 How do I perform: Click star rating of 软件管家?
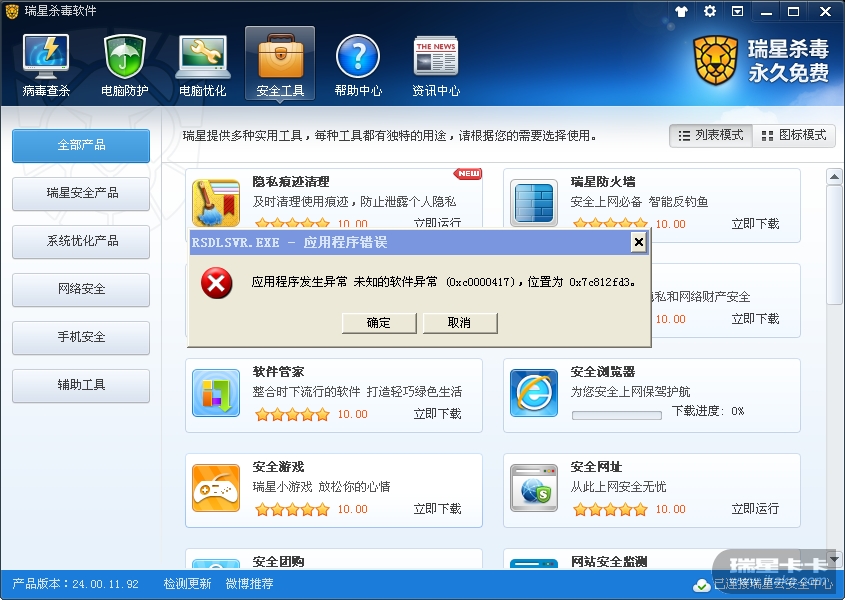[292, 415]
